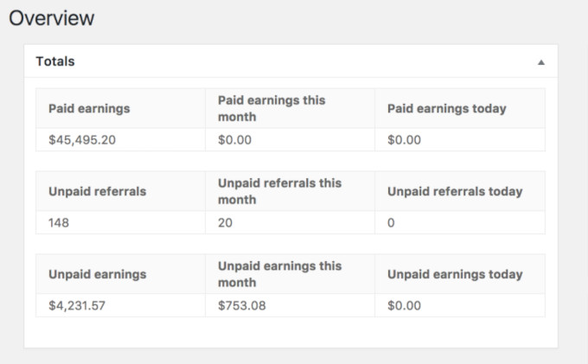Image resolution: width=588 pixels, height=364 pixels.
Task: Click the $4,231.57 unpaid earnings value
Action: pyautogui.click(x=81, y=305)
